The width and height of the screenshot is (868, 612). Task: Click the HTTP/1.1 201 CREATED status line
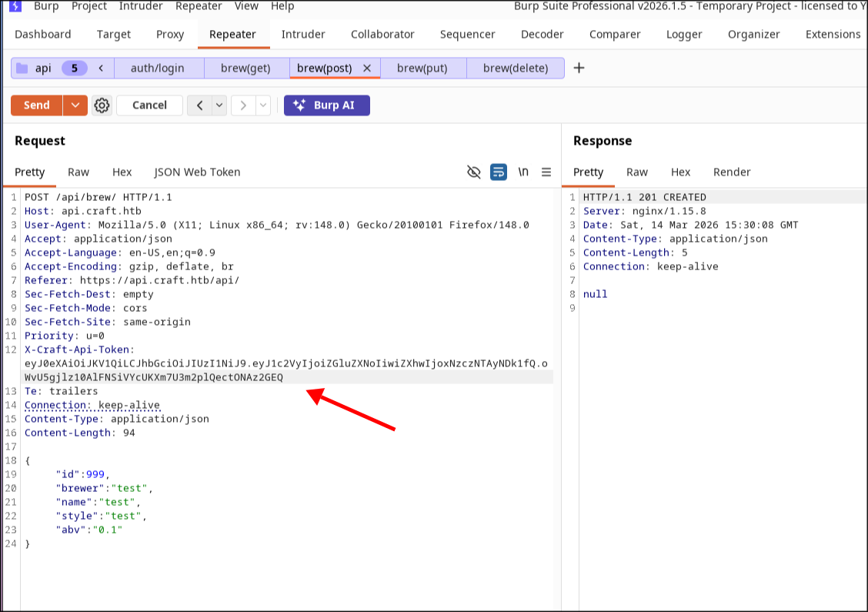(644, 197)
